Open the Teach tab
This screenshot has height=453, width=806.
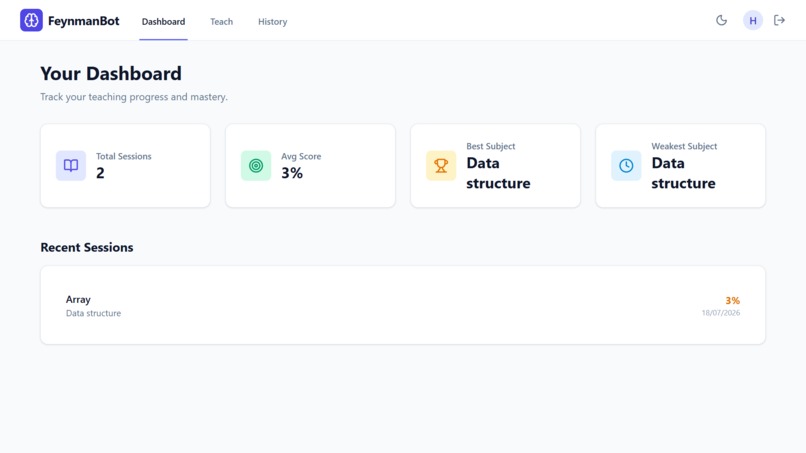(222, 22)
